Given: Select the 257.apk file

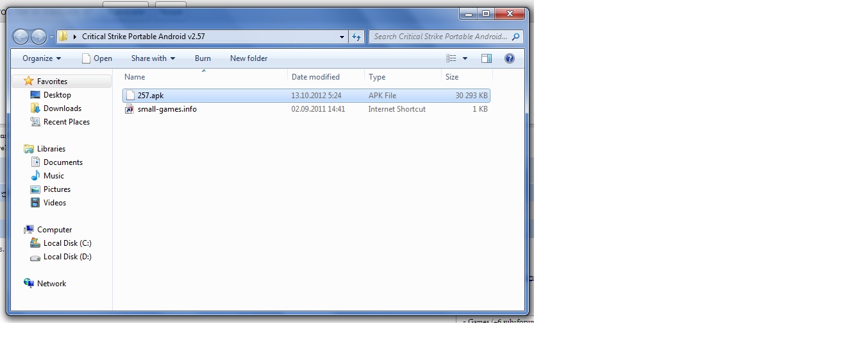Looking at the screenshot, I should point(306,96).
